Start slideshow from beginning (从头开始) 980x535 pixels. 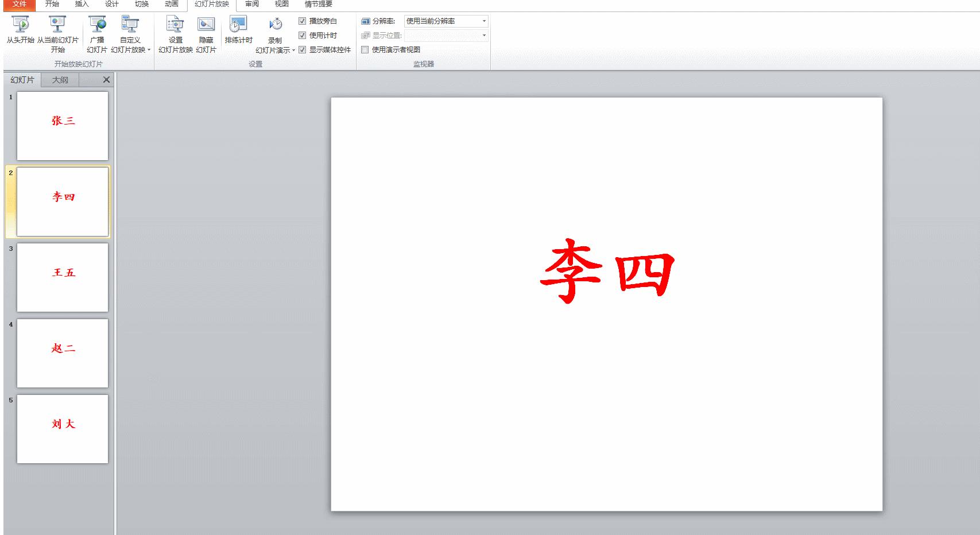pyautogui.click(x=21, y=30)
